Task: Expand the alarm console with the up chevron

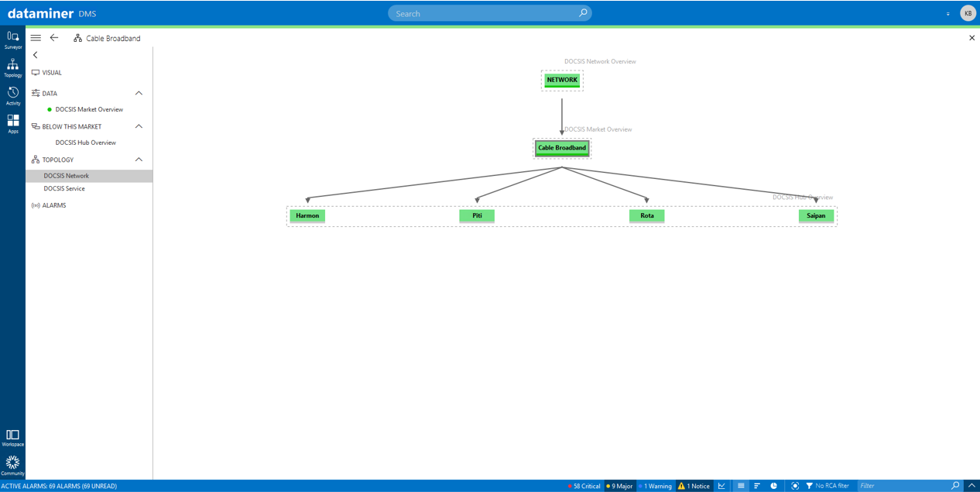Action: 971,486
